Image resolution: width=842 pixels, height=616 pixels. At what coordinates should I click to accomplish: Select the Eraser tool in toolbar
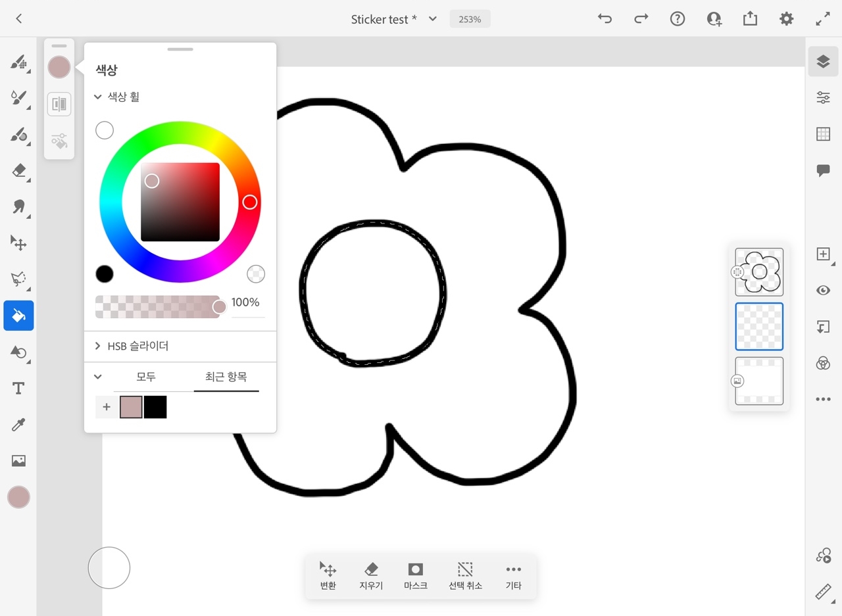(18, 171)
